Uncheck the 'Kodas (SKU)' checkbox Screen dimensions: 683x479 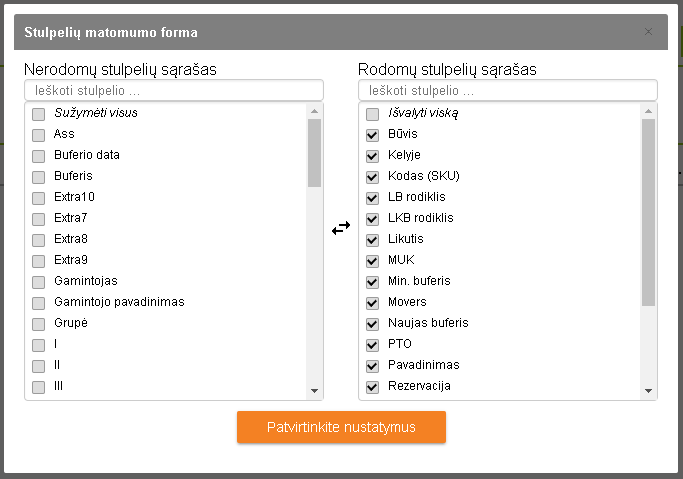(373, 177)
